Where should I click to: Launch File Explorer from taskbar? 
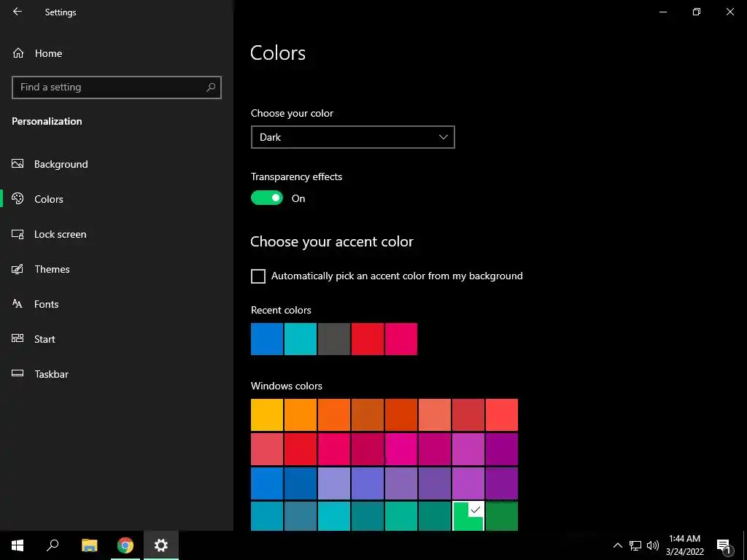89,545
